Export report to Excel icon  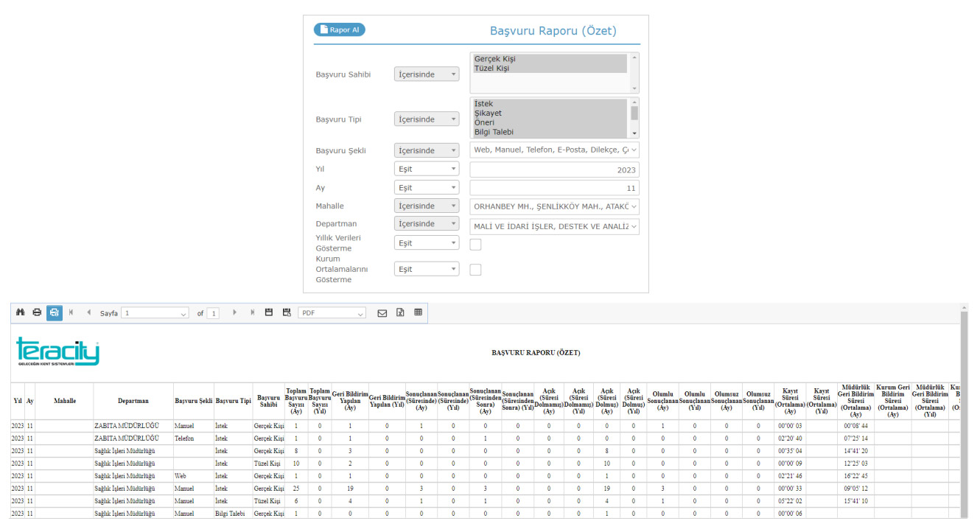(x=400, y=312)
